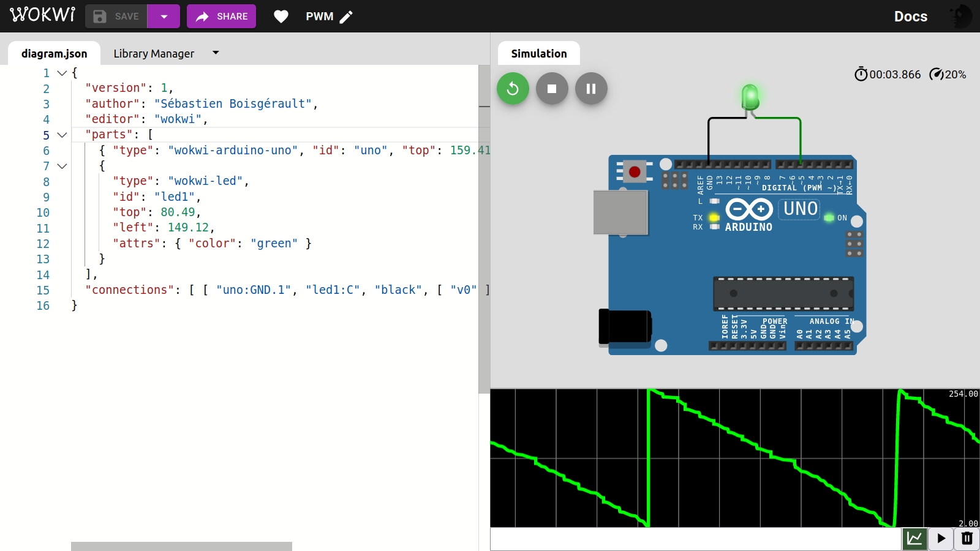Image resolution: width=980 pixels, height=551 pixels.
Task: Click the "author" key on line 3
Action: pyautogui.click(x=112, y=103)
